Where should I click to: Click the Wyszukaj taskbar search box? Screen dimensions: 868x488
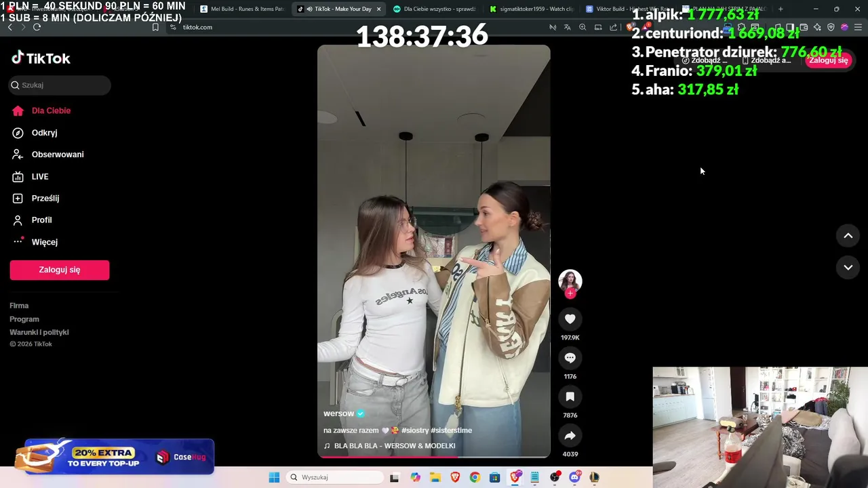tap(335, 477)
